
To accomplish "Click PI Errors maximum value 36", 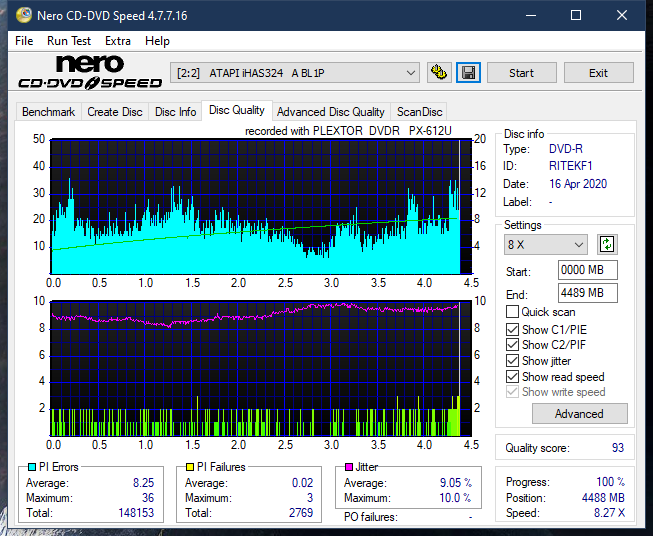I will pyautogui.click(x=148, y=498).
